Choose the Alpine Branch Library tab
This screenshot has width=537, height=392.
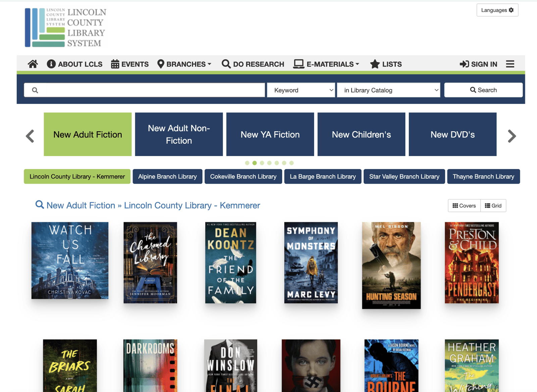pos(167,177)
